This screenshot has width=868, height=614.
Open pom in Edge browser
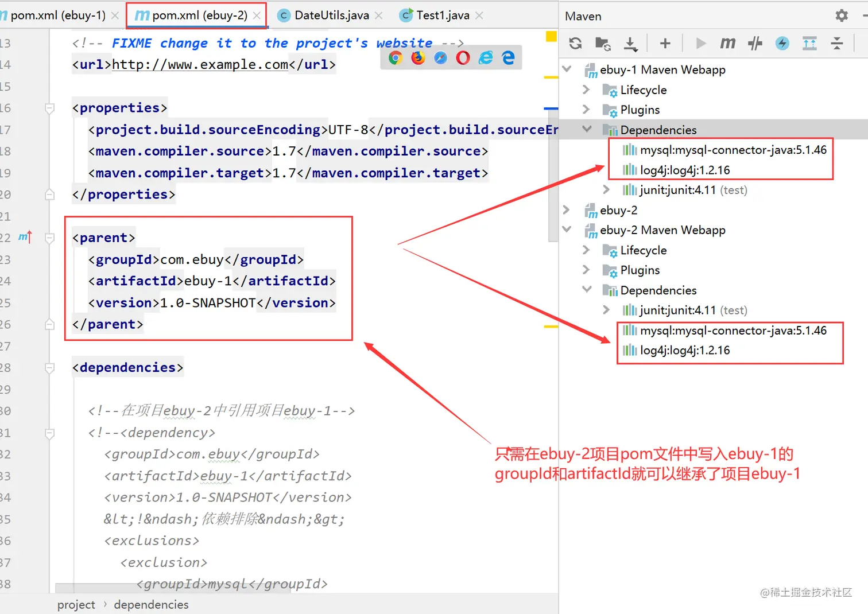tap(508, 57)
